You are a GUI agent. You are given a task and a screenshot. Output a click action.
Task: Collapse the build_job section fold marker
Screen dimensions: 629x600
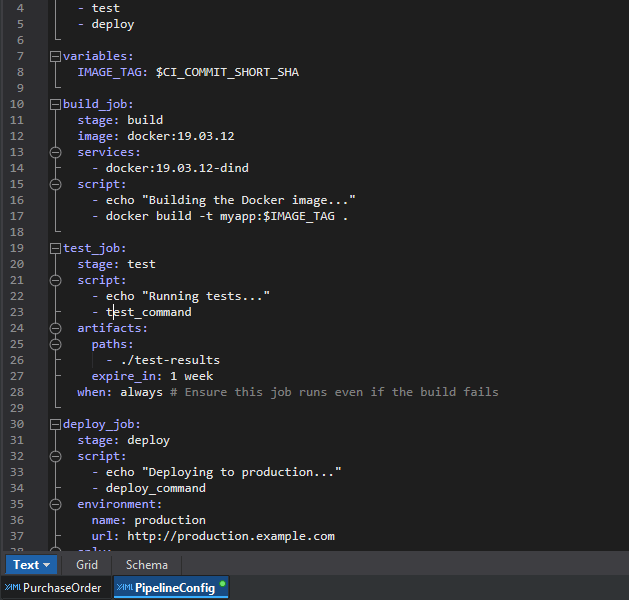[x=55, y=104]
